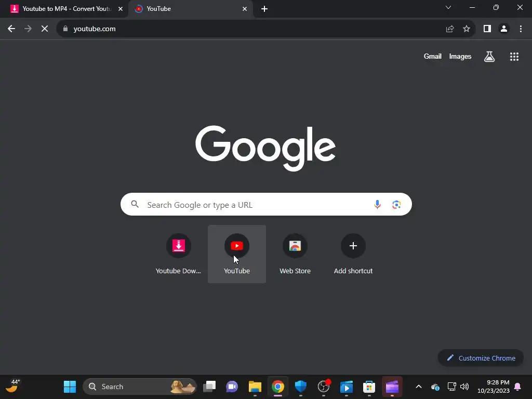
Task: Open the Chrome side panel
Action: (x=487, y=29)
